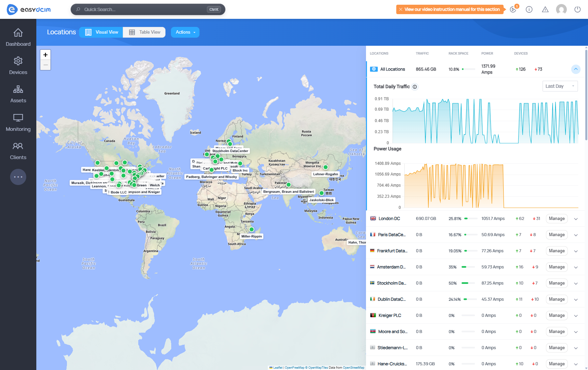This screenshot has width=588, height=370.
Task: Click the Jaskolski-Blick map marker
Action: (321, 193)
